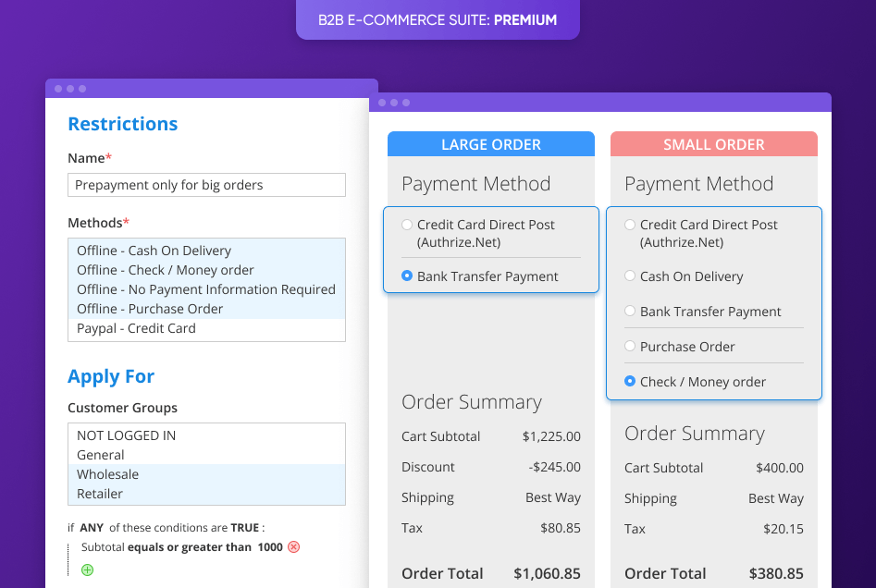Remove the Subtotal condition via red cross icon

(x=293, y=547)
